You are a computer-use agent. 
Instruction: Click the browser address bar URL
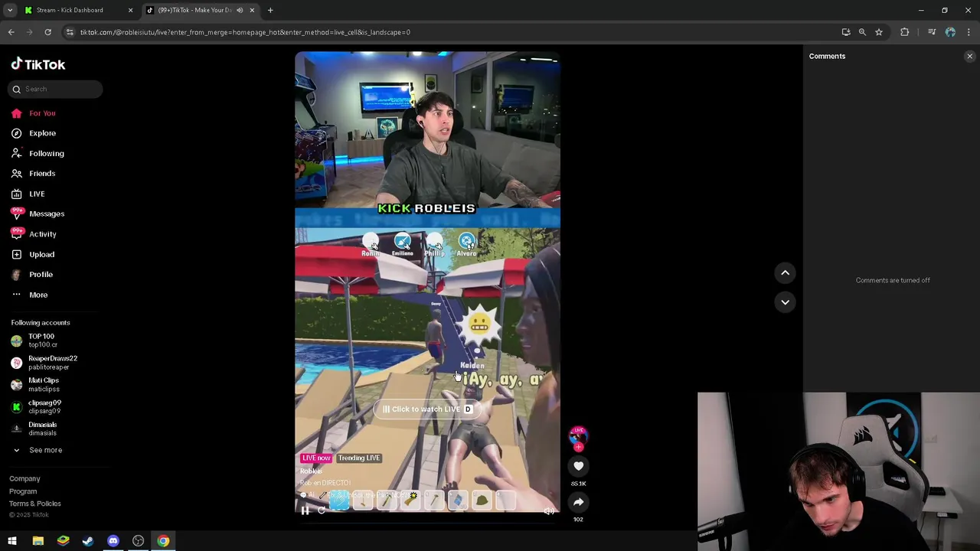(x=245, y=32)
